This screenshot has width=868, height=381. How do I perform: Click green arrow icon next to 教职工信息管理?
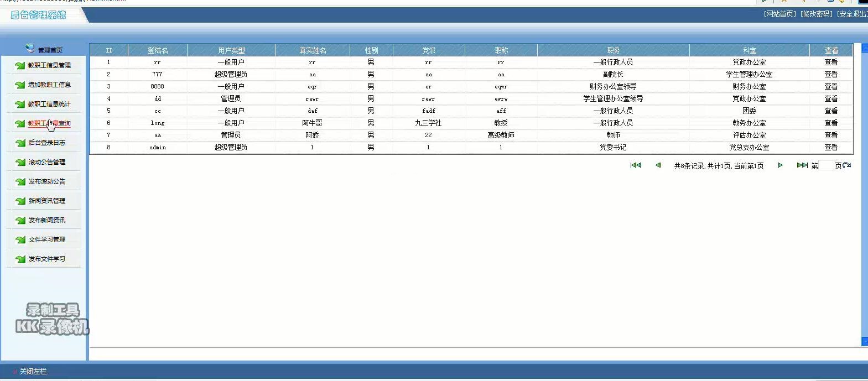(20, 66)
